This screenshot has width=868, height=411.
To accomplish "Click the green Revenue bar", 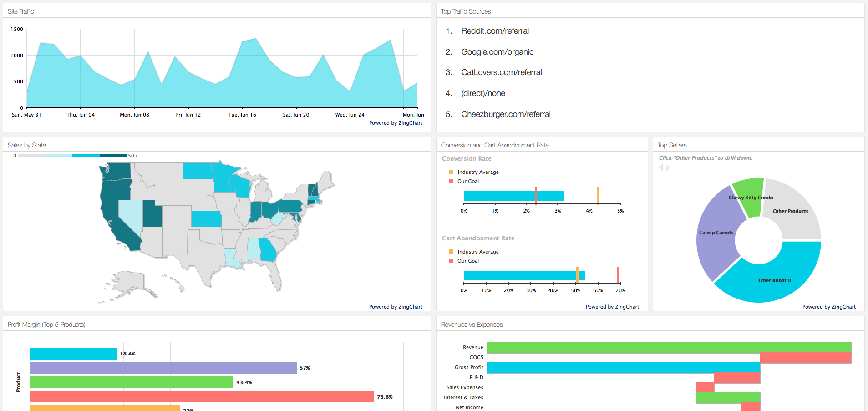I will (669, 347).
